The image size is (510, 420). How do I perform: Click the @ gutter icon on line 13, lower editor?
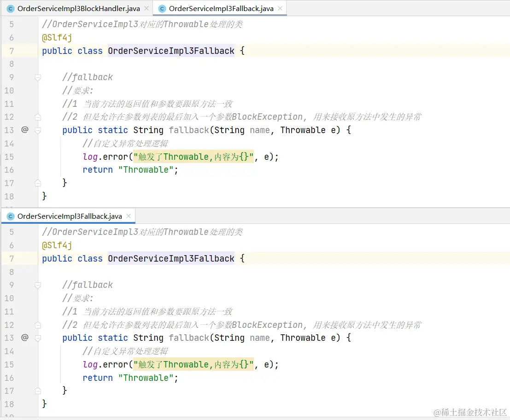point(25,338)
